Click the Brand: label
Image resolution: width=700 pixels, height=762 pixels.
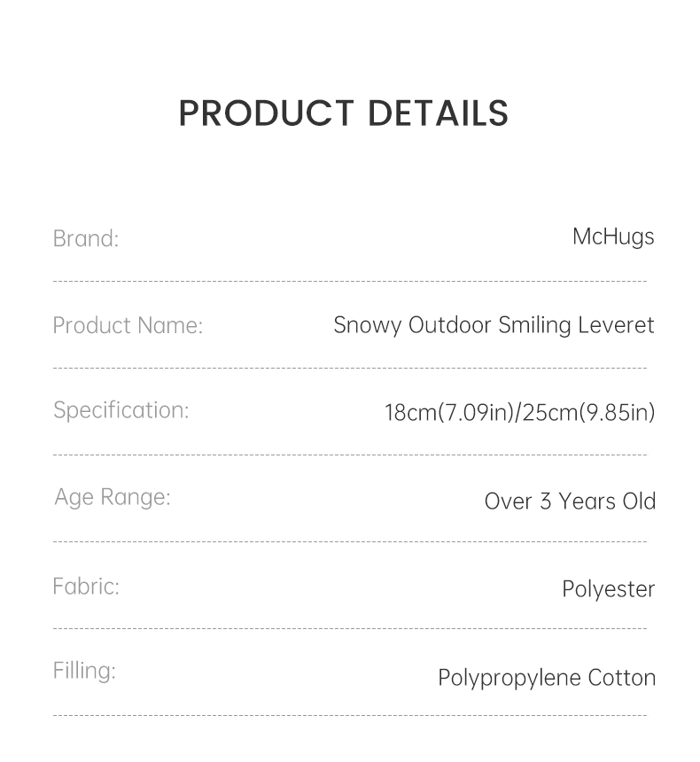86,238
